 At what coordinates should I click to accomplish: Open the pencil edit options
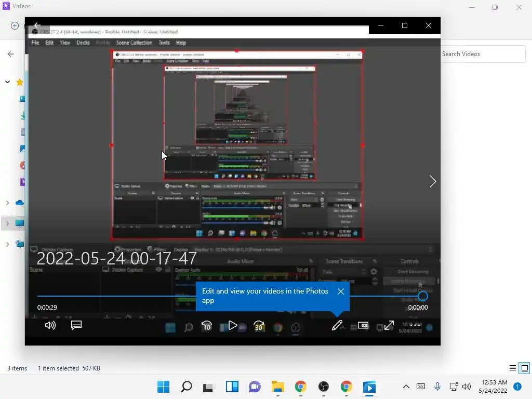coord(337,325)
